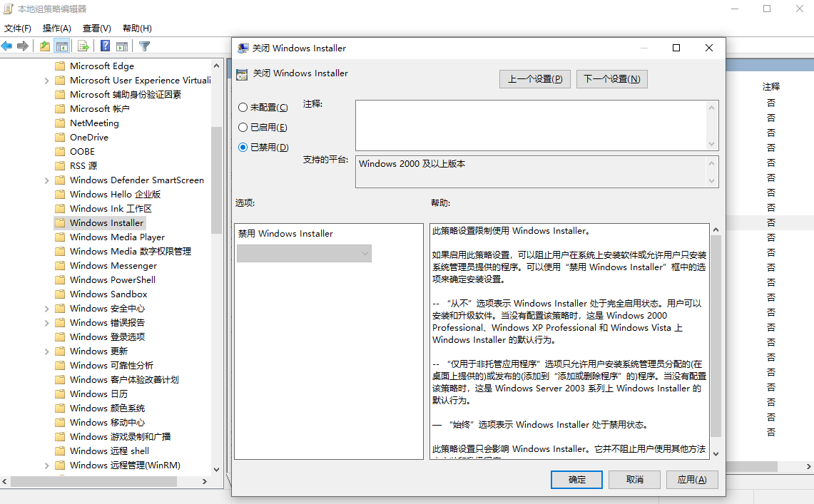Select the Windows 游戏录制和广播 tree item
Screen dimensions: 814x504
[x=121, y=436]
